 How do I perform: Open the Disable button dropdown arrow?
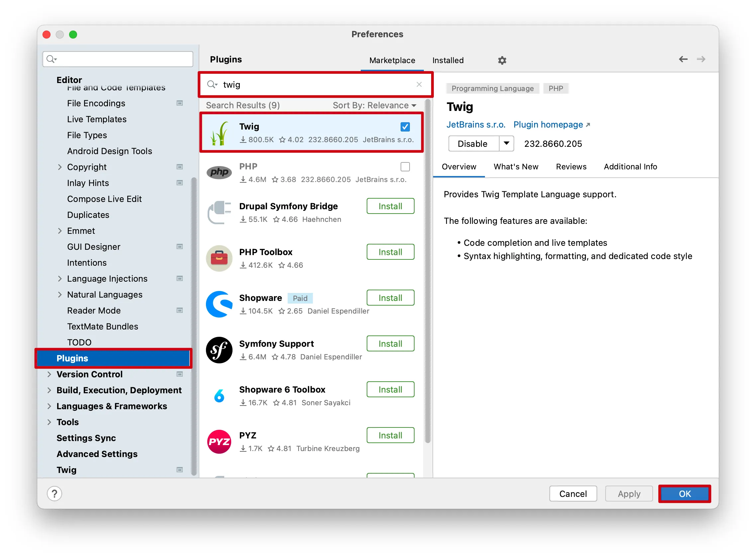point(506,143)
